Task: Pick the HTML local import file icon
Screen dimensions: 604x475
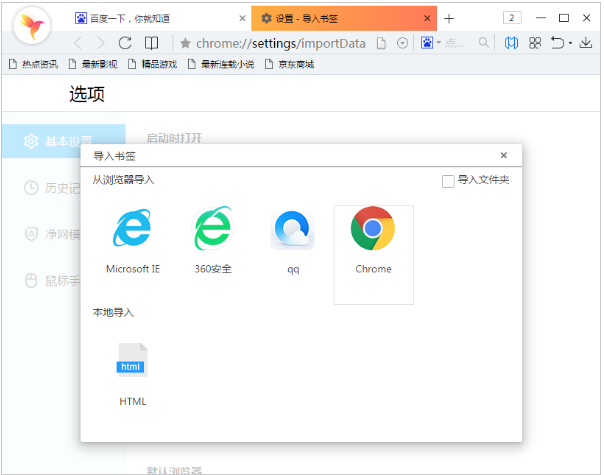Action: 133,360
